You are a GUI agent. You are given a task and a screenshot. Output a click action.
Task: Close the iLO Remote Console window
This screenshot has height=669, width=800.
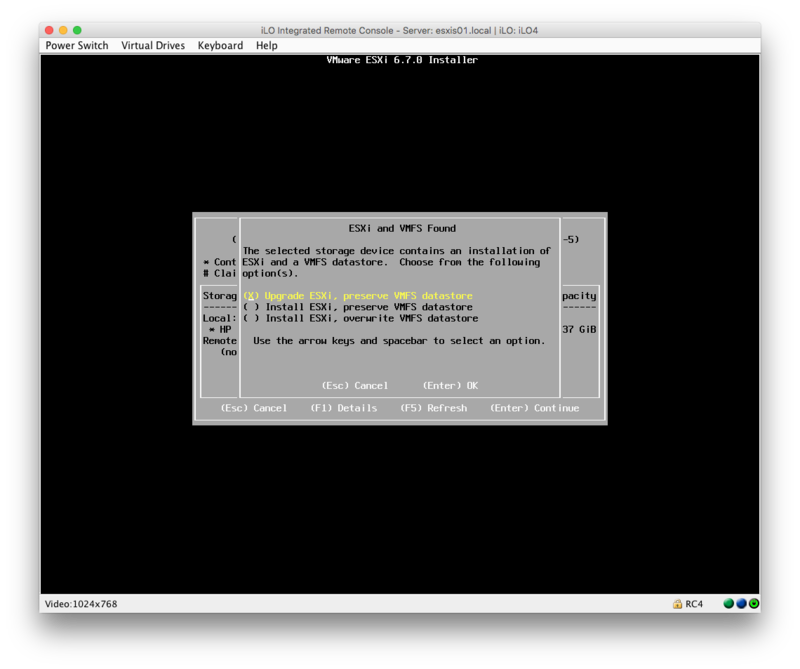(x=49, y=30)
